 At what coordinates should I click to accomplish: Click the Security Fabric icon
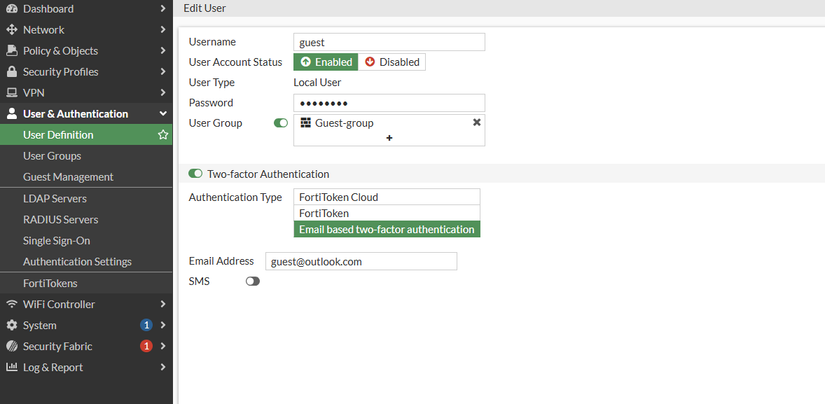[12, 346]
